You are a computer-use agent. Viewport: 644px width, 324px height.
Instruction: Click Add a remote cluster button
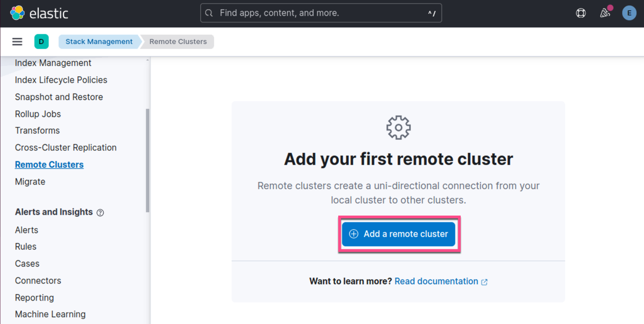(398, 234)
